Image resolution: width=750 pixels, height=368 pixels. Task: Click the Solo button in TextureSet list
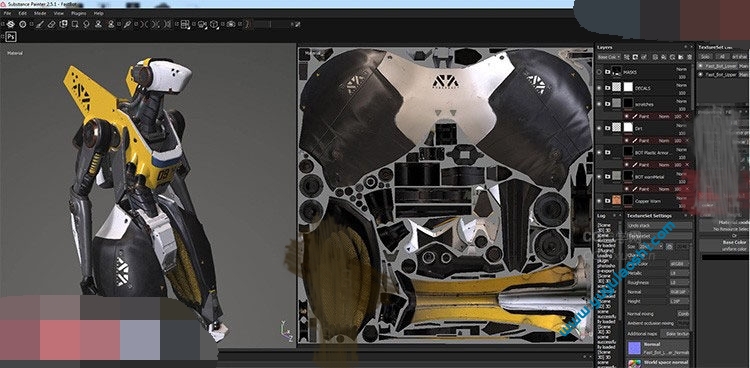coord(705,57)
